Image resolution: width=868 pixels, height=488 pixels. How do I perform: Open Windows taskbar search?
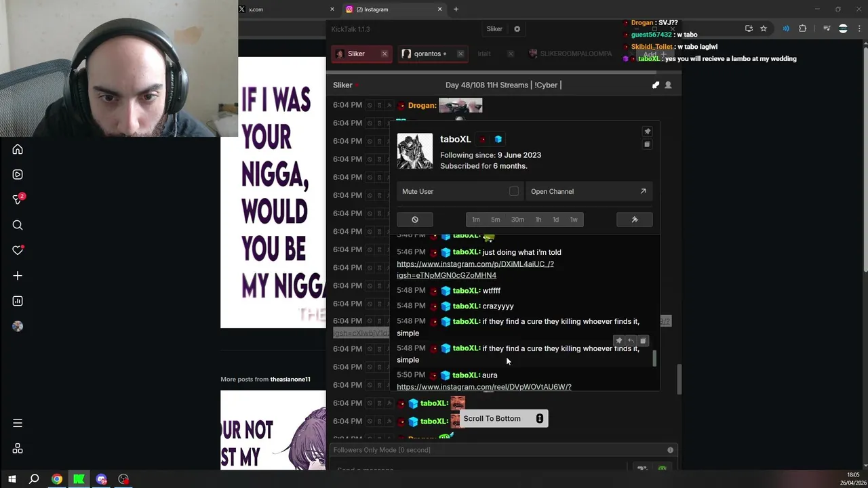[x=34, y=479]
